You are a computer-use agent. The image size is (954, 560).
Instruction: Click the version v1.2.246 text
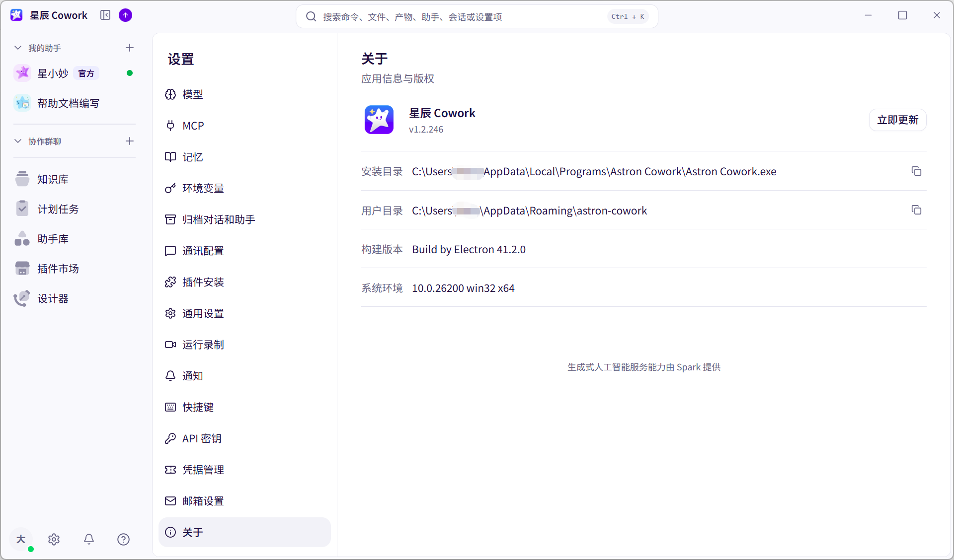(426, 129)
